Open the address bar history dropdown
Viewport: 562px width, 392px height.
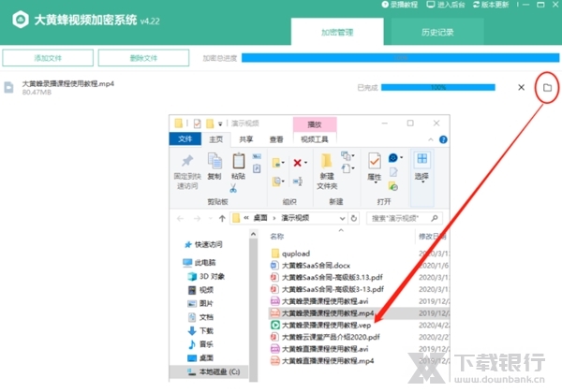coord(342,218)
